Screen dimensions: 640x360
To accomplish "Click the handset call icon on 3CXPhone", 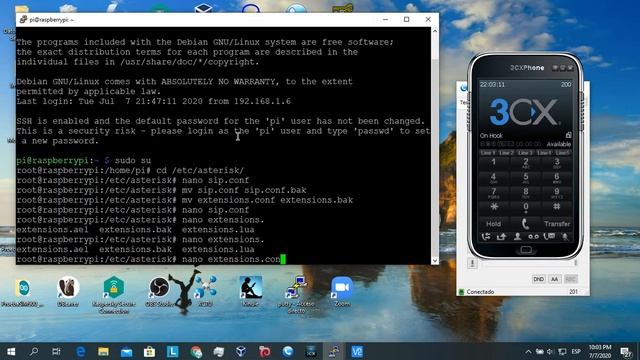I will point(525,224).
